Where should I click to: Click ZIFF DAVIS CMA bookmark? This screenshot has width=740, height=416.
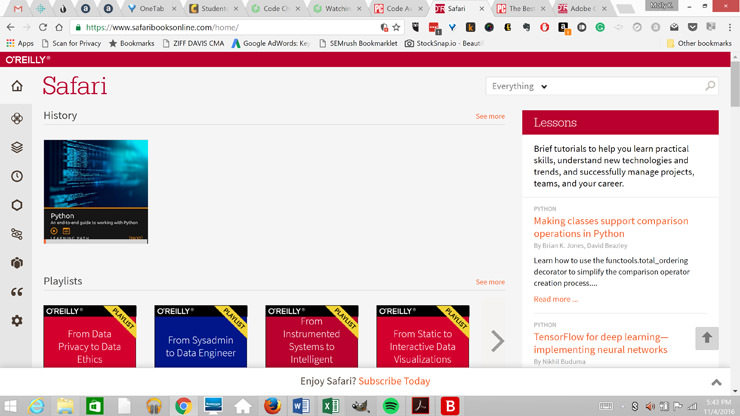[193, 43]
